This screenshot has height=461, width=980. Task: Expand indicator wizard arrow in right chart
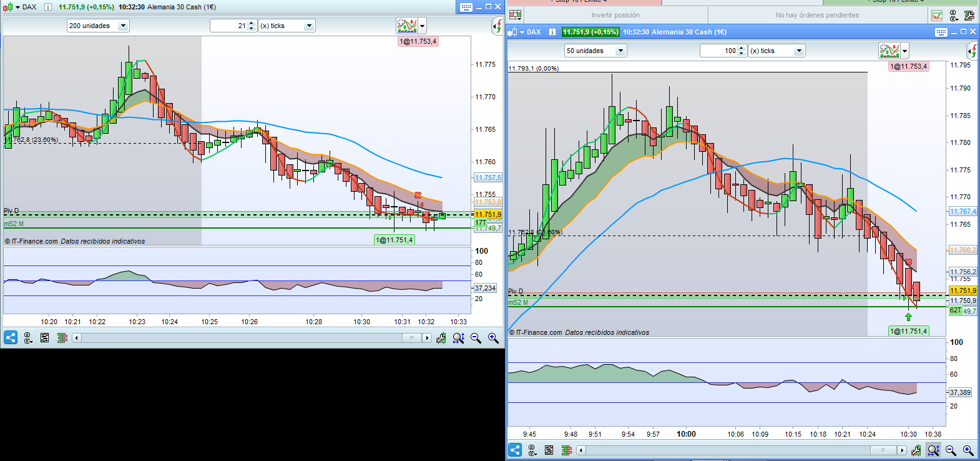(905, 51)
